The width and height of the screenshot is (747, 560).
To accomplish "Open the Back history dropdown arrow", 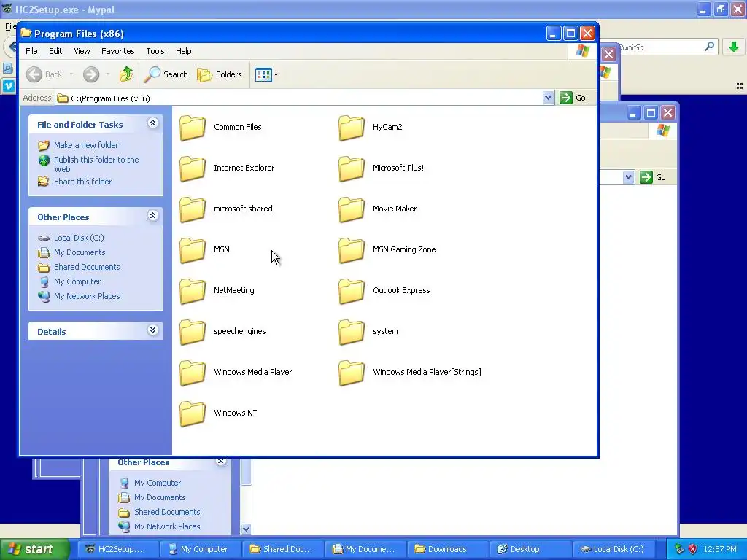I will (x=71, y=74).
